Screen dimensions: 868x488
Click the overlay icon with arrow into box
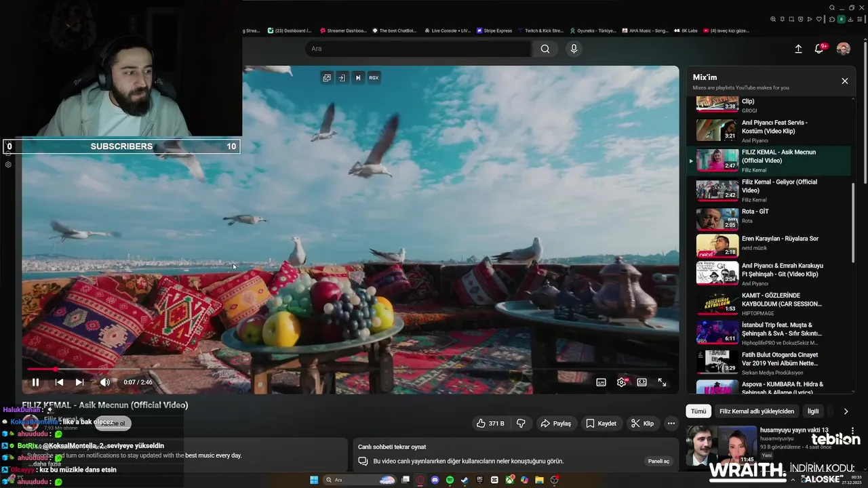pos(342,78)
